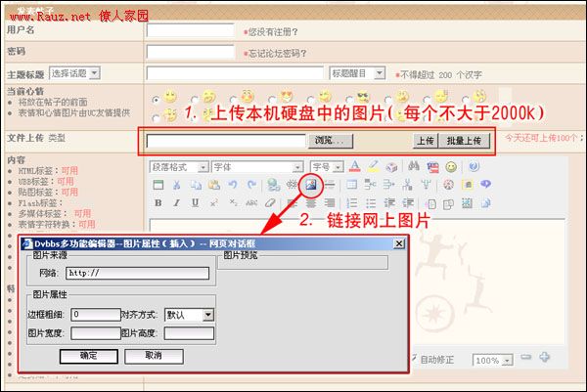The width and height of the screenshot is (587, 392).
Task: Tick the 自动修正 checkbox
Action: tap(413, 360)
